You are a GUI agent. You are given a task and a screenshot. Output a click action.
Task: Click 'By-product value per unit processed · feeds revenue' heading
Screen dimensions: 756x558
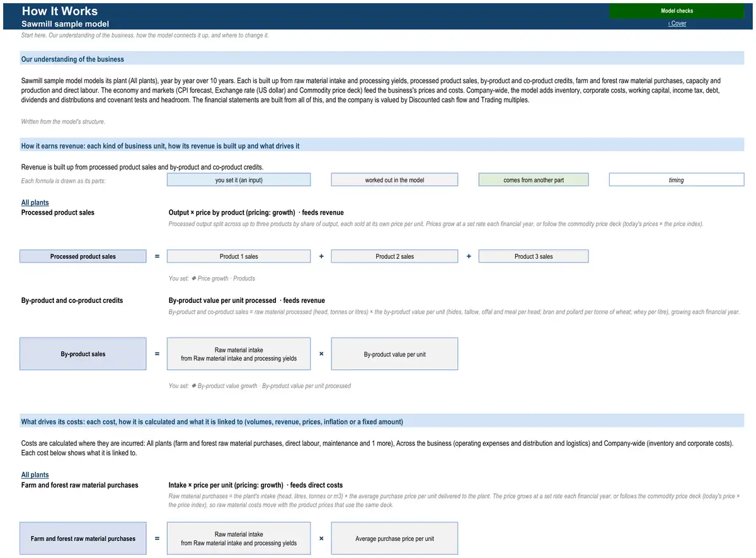(247, 300)
